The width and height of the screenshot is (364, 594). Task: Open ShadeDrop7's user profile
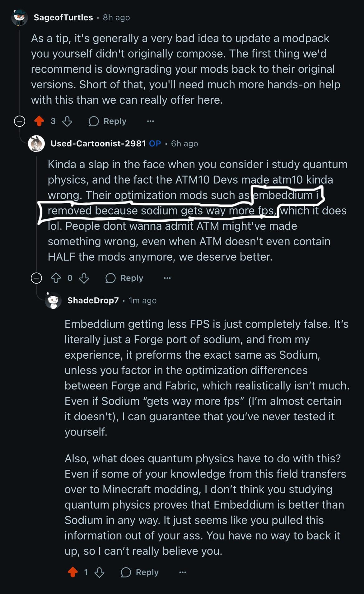pos(93,300)
